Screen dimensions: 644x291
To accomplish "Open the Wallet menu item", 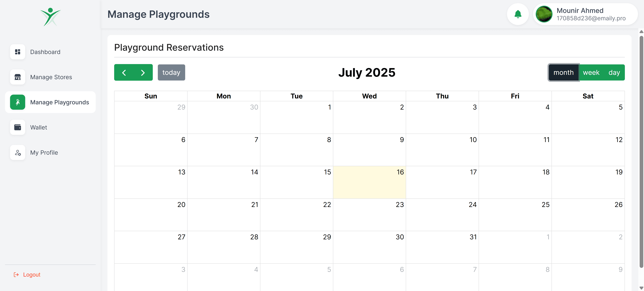I will click(38, 127).
